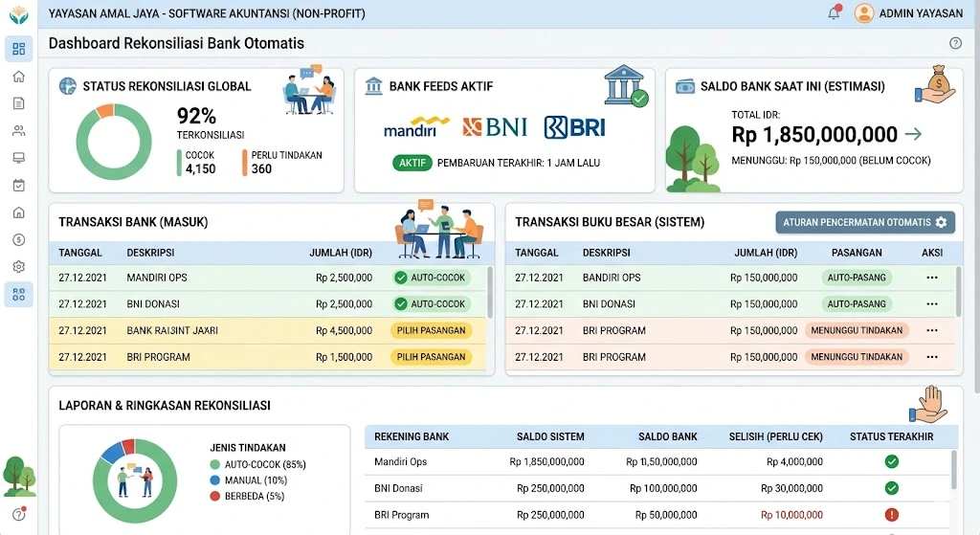Click the cash icon beside Saldo Bank Saat Ini
This screenshot has width=980, height=535.
pos(685,86)
